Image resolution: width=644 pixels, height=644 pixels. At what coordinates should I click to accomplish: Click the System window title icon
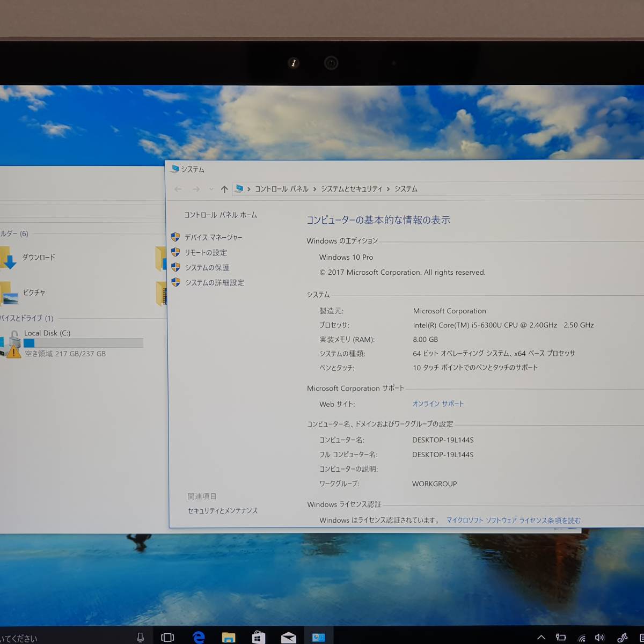(174, 169)
